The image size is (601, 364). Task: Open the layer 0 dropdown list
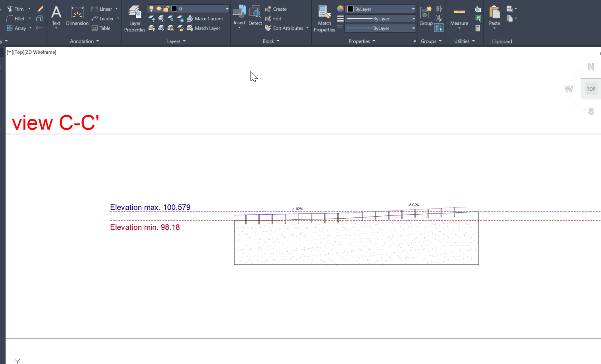(x=227, y=8)
